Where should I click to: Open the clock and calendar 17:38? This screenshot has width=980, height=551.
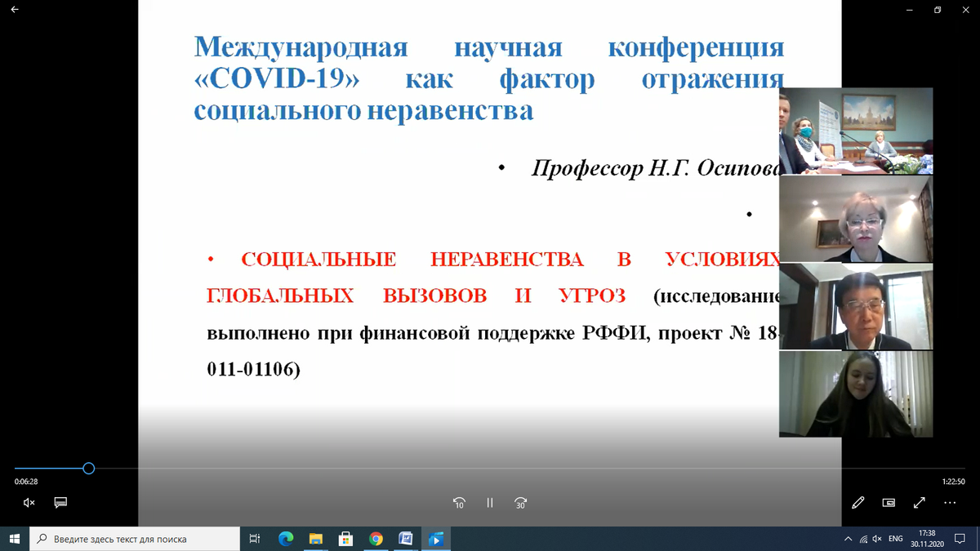[x=927, y=538]
